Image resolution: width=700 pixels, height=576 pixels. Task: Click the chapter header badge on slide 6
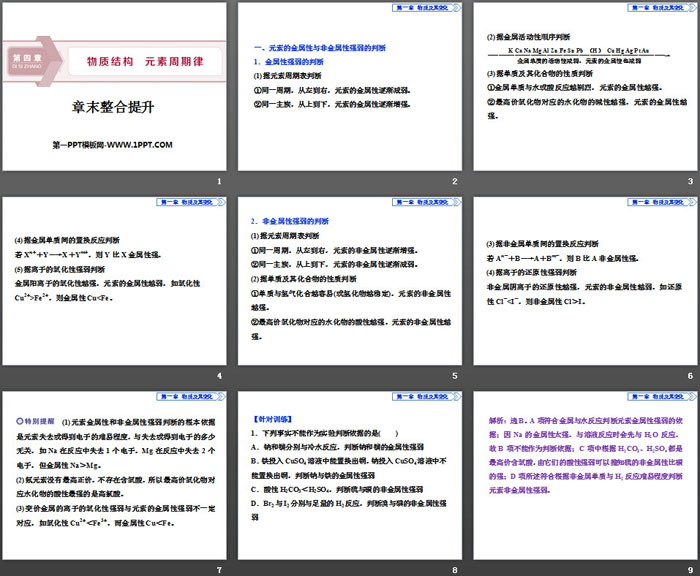(662, 202)
